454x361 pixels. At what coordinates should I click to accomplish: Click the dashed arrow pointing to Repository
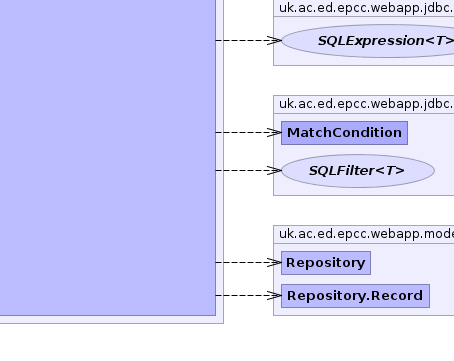(x=249, y=262)
